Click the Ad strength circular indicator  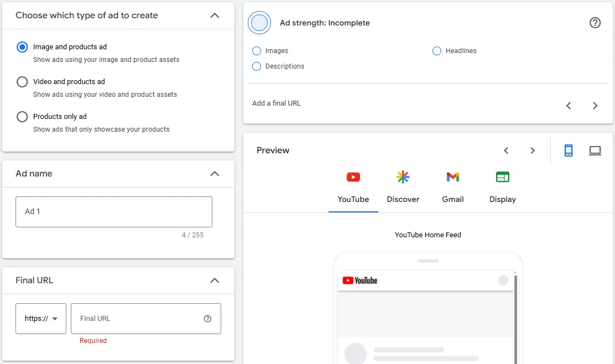259,23
